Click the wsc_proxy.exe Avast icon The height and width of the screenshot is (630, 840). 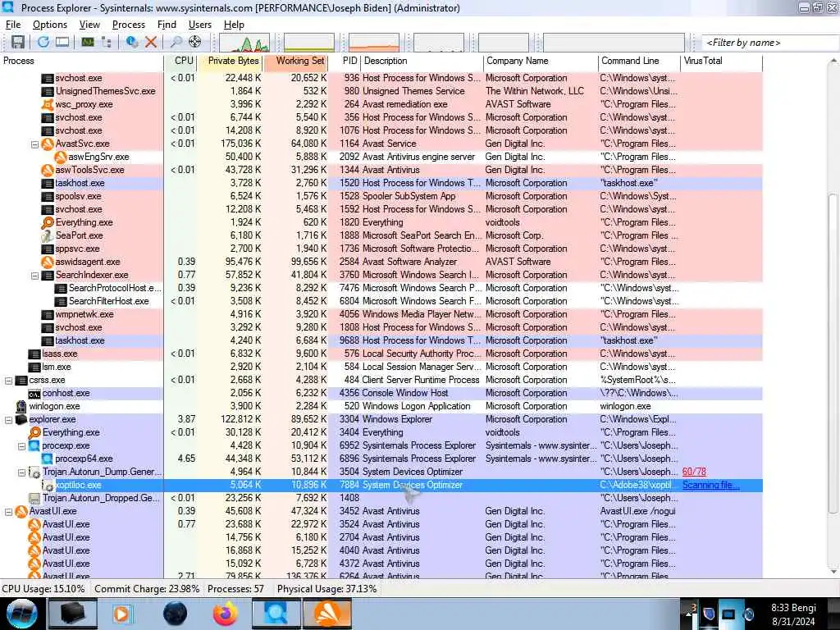pos(48,104)
